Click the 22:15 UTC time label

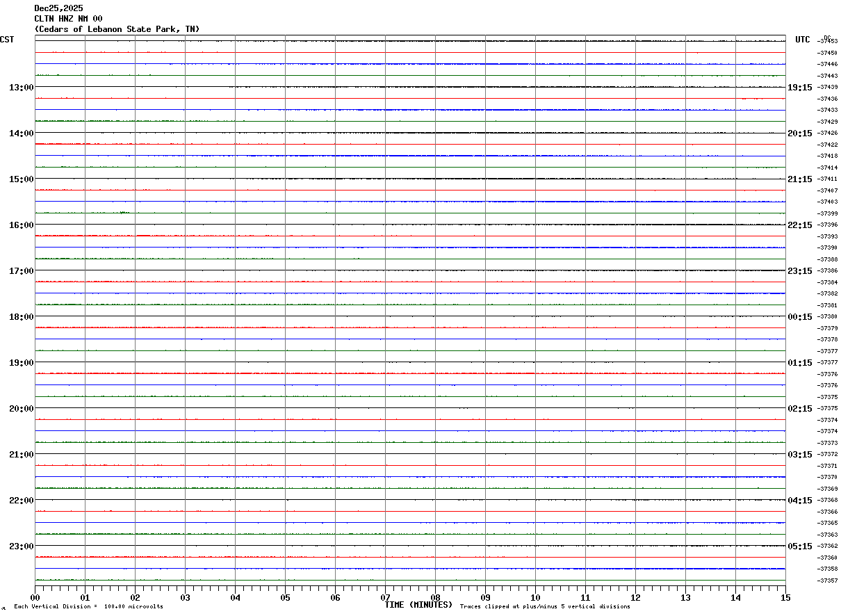(x=799, y=225)
